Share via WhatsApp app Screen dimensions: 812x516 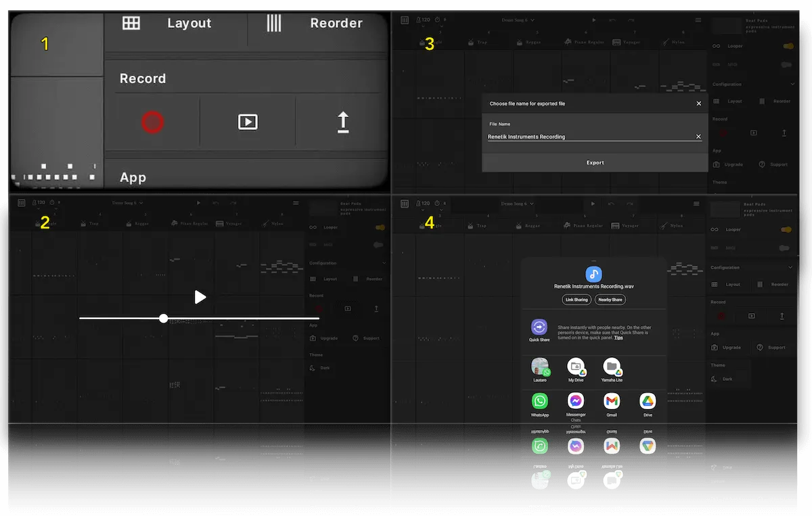click(540, 405)
